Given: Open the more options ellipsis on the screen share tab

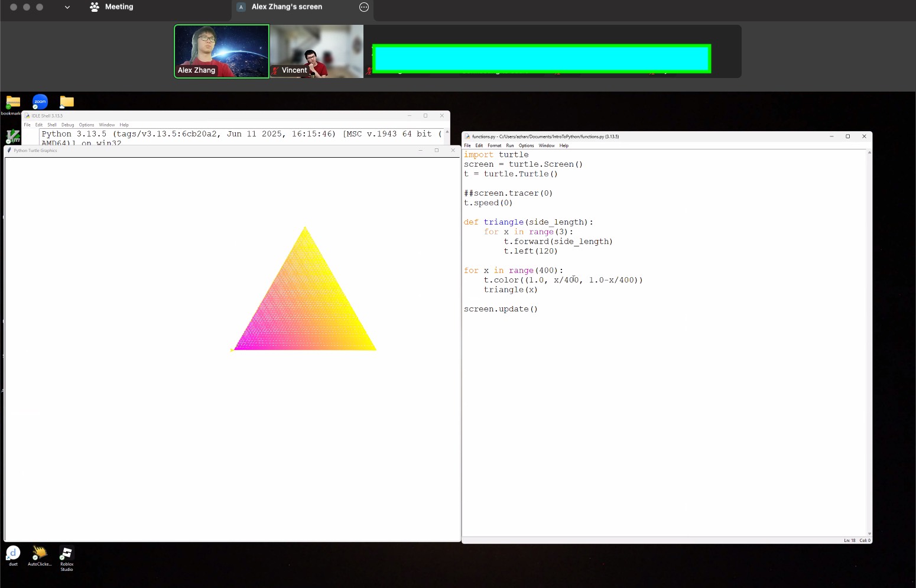Looking at the screenshot, I should [364, 7].
